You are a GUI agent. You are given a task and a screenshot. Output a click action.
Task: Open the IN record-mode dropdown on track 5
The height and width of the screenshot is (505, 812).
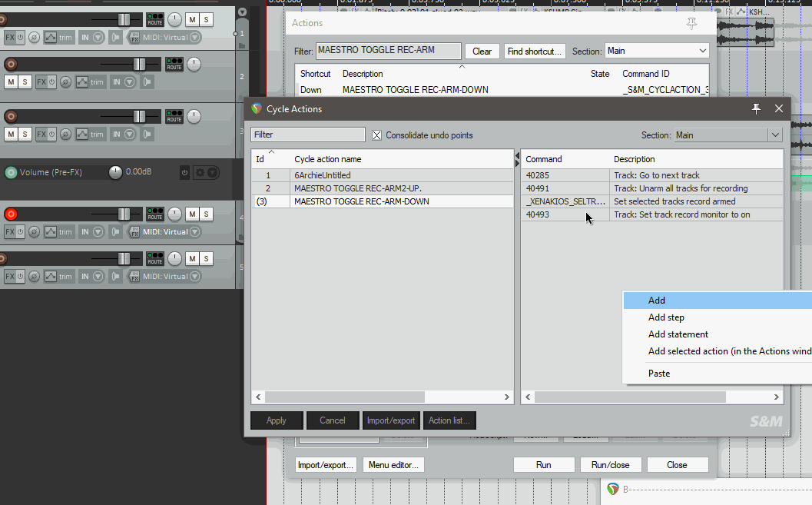tap(98, 276)
